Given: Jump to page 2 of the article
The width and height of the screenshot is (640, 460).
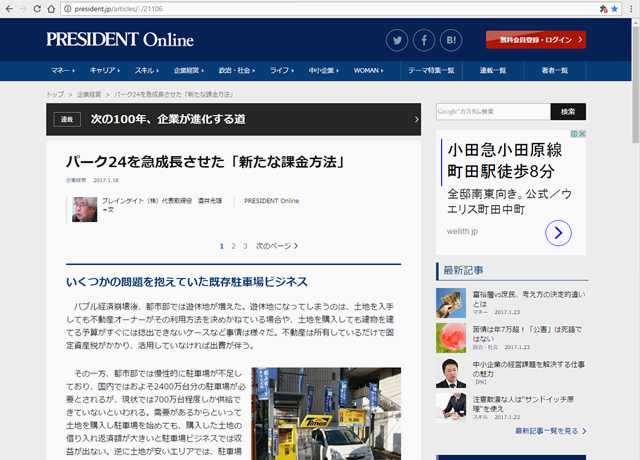Looking at the screenshot, I should pyautogui.click(x=233, y=245).
